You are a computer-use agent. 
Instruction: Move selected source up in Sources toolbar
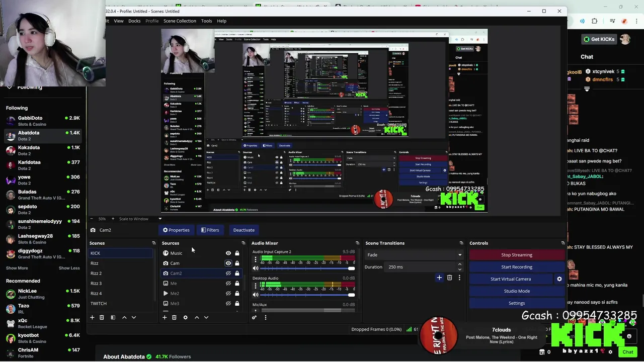tap(197, 317)
